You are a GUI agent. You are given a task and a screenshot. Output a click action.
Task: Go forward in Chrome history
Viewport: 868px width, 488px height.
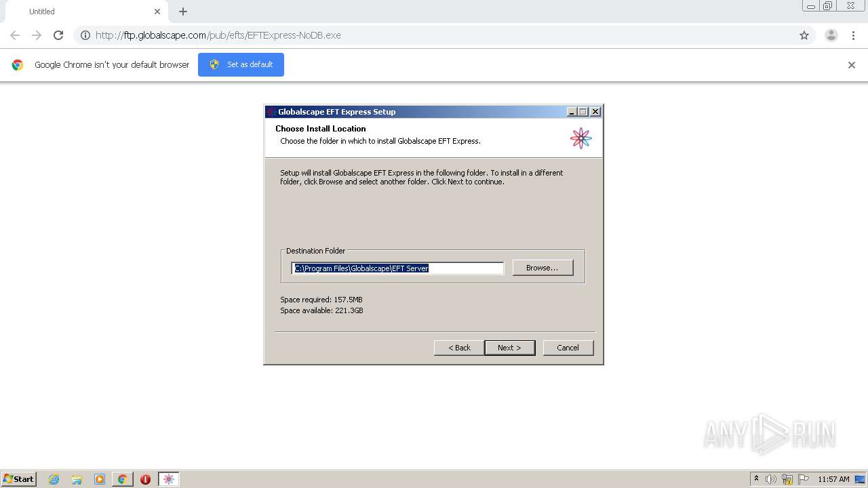click(x=37, y=35)
